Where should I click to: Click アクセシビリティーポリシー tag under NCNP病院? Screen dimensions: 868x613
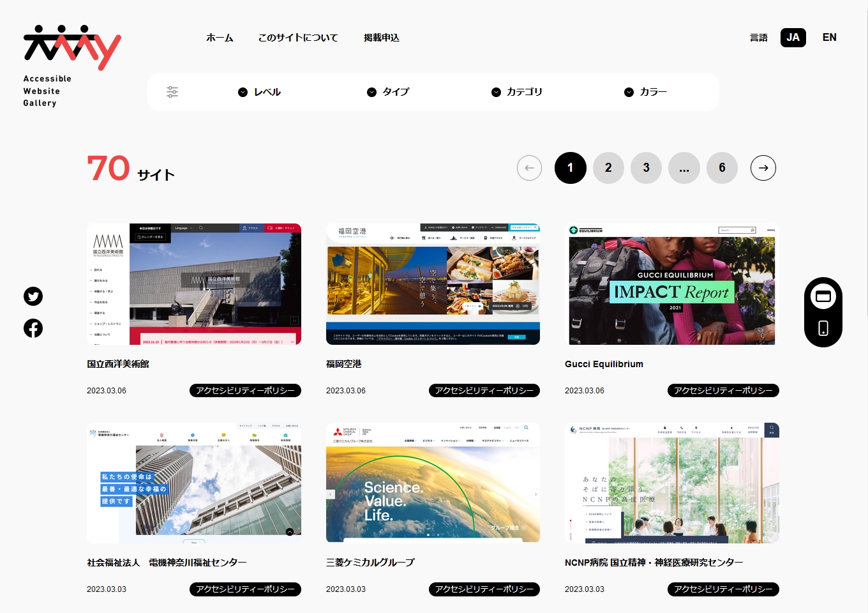pos(723,589)
